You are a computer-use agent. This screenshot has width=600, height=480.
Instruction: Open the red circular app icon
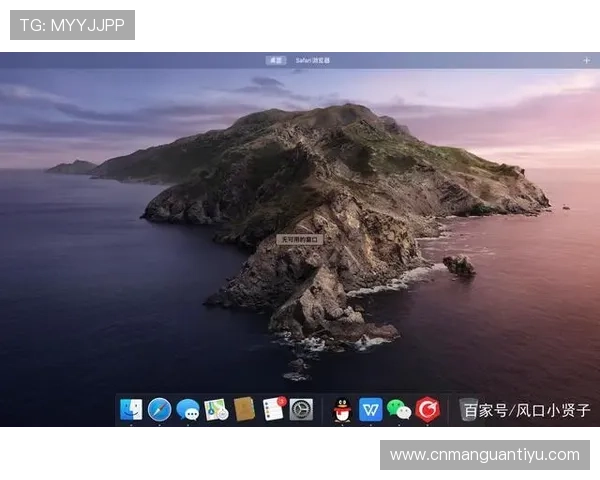tap(428, 409)
